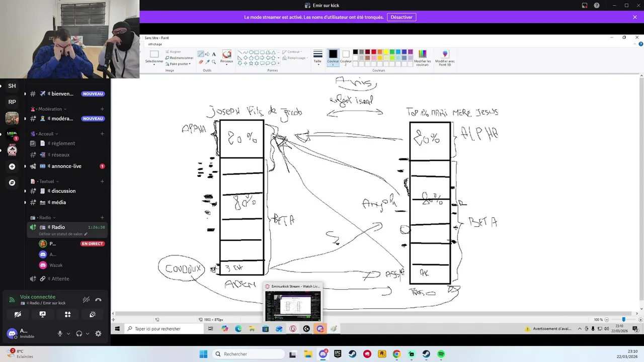Click the Redimensionner resize tool
Image resolution: width=644 pixels, height=362 pixels.
coord(179,58)
